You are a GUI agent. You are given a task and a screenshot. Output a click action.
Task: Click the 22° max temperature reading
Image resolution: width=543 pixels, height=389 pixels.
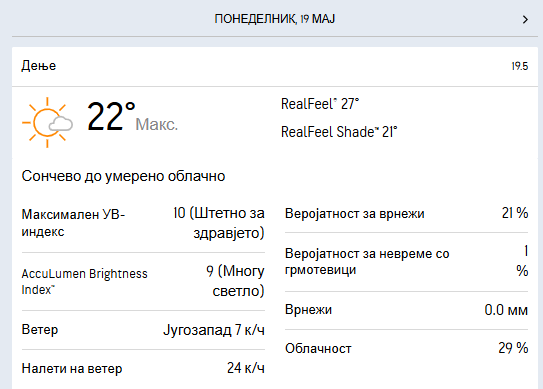pyautogui.click(x=111, y=116)
